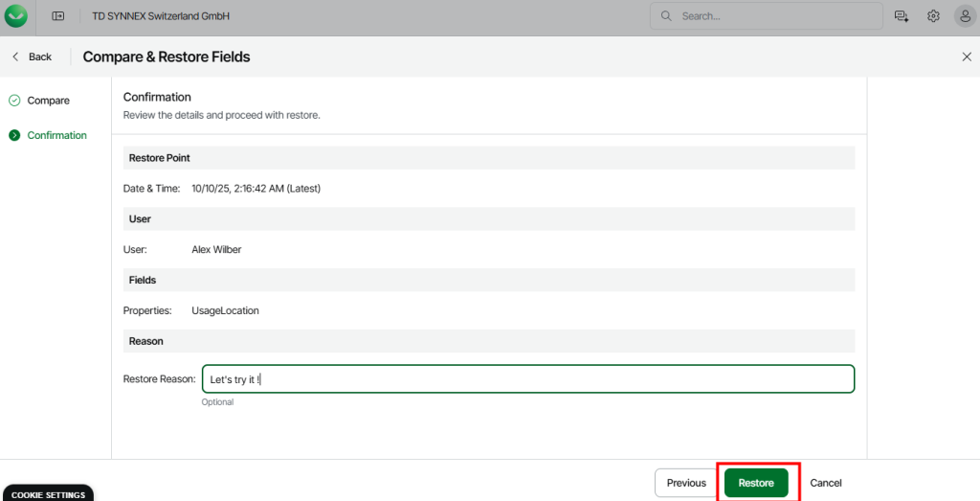Image resolution: width=980 pixels, height=501 pixels.
Task: Cancel the restore operation
Action: (x=825, y=483)
